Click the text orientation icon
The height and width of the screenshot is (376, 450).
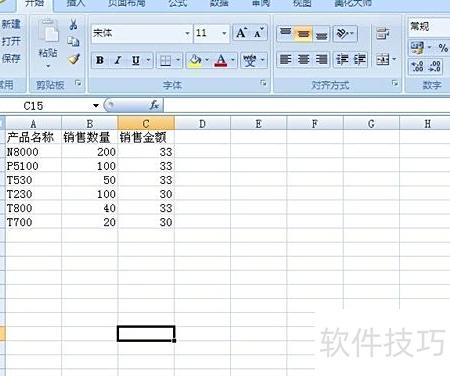click(x=342, y=33)
